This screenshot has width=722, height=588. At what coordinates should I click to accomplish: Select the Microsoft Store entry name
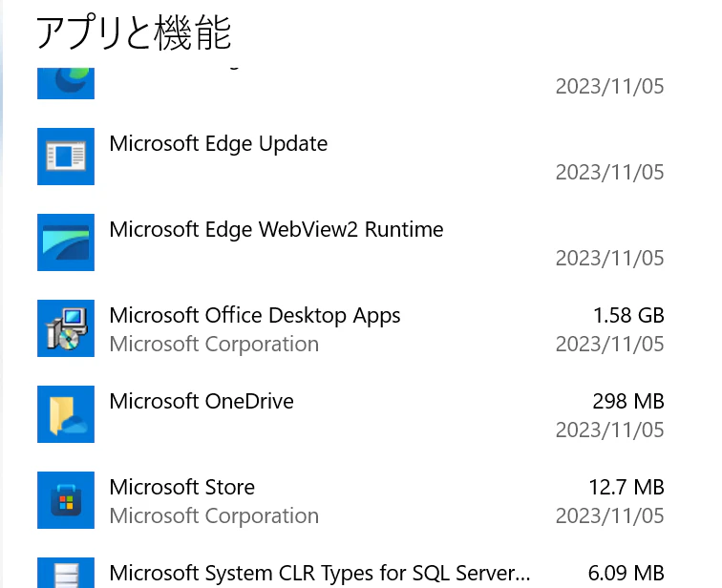click(x=181, y=487)
